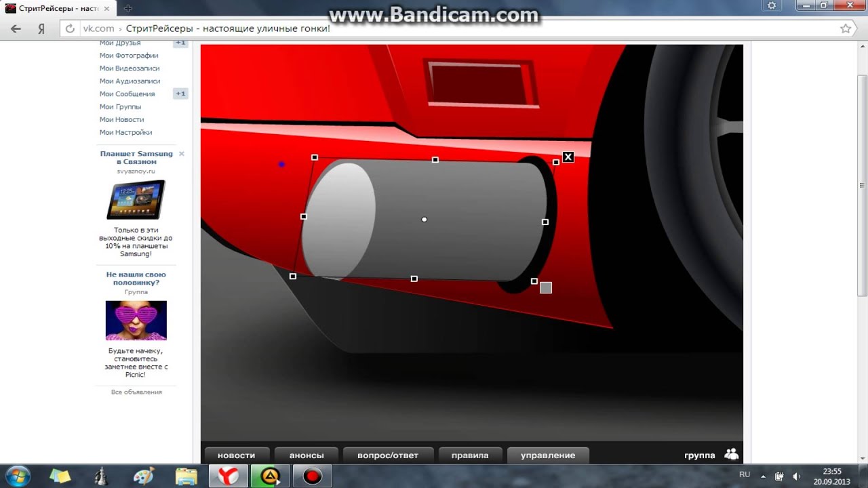Open Мои Группы in the sidebar
This screenshot has width=868, height=488.
[120, 107]
